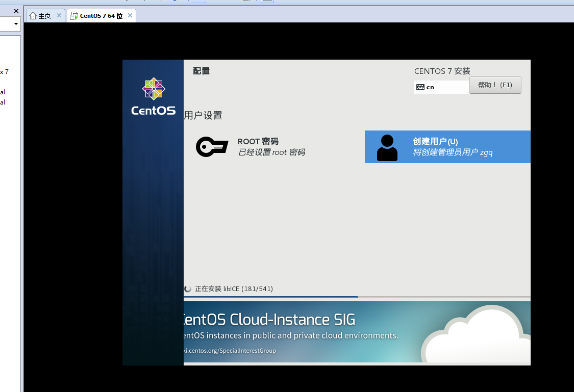Click the 正在安装 libICE status text
Image resolution: width=574 pixels, height=392 pixels.
234,289
